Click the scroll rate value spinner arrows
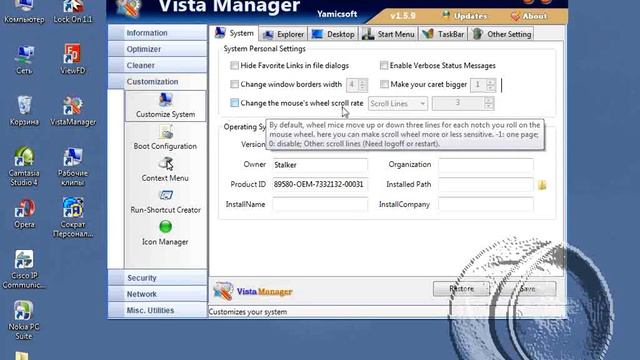The image size is (640, 360). (489, 103)
